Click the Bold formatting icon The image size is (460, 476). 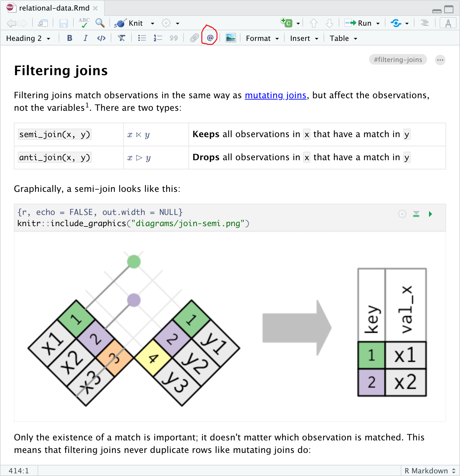coord(70,38)
